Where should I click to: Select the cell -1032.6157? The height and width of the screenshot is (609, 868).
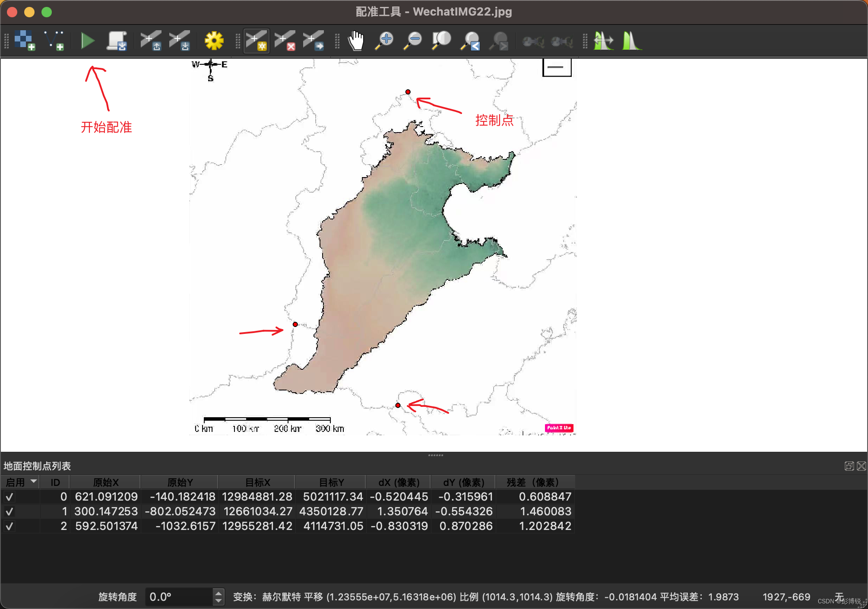[x=180, y=526]
